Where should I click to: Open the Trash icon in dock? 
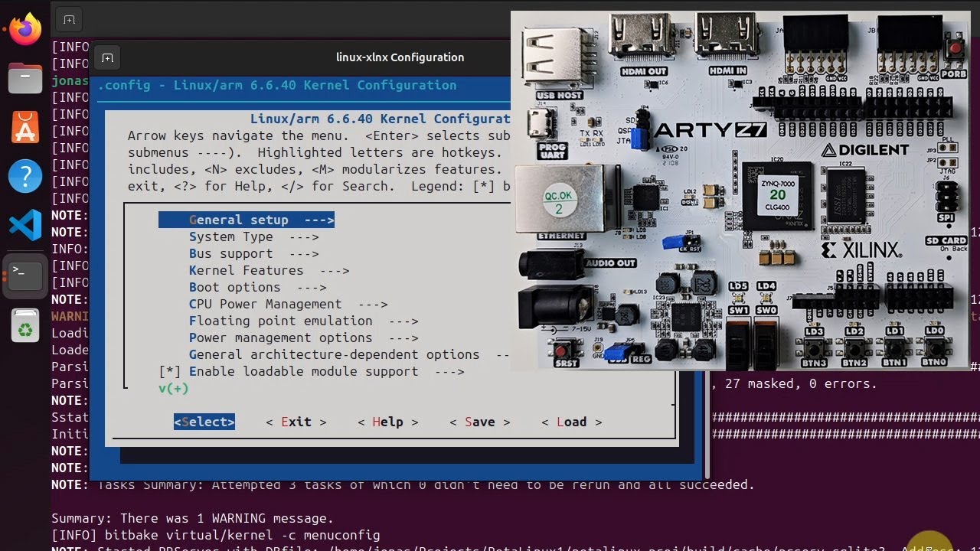click(25, 325)
